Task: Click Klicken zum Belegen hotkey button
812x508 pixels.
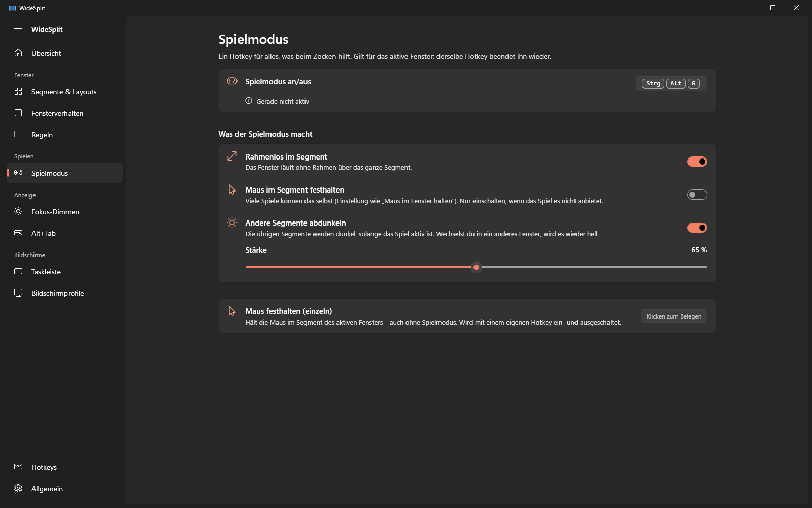Action: coord(673,316)
